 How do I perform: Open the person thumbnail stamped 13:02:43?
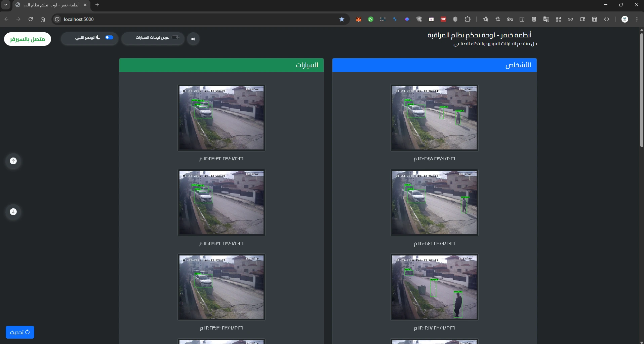click(434, 203)
